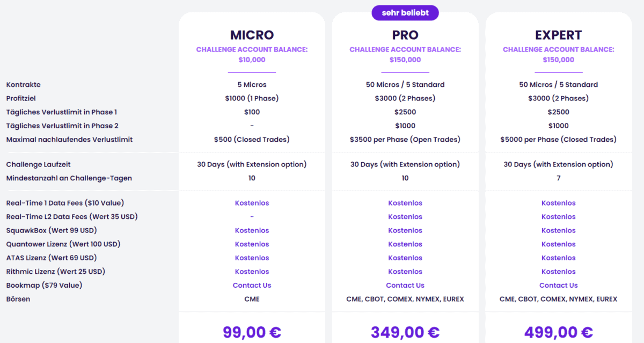Click the $10,000 Challenge Account Balance link

(252, 60)
